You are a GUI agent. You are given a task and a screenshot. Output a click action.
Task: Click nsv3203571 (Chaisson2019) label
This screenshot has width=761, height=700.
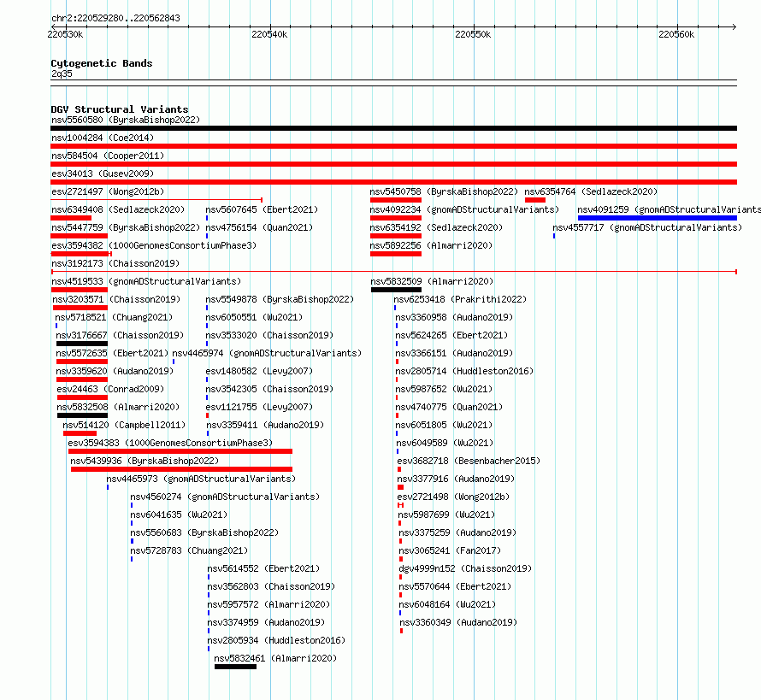116,299
